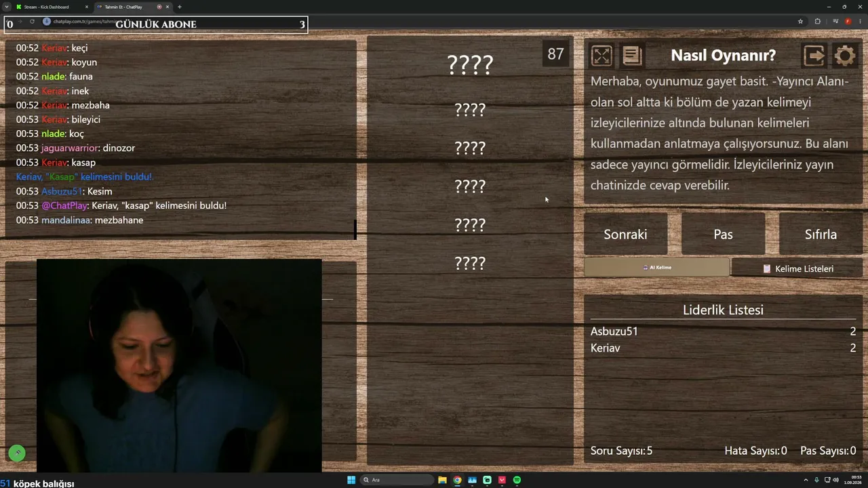Click the Keriav: mezbaha chat message

(x=63, y=105)
